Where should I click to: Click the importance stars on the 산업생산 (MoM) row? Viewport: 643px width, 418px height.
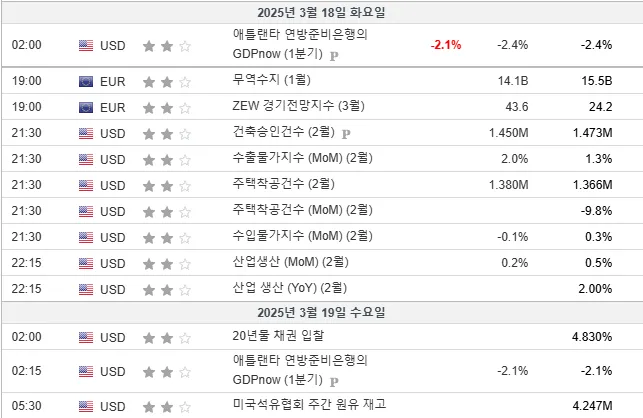[x=167, y=263]
